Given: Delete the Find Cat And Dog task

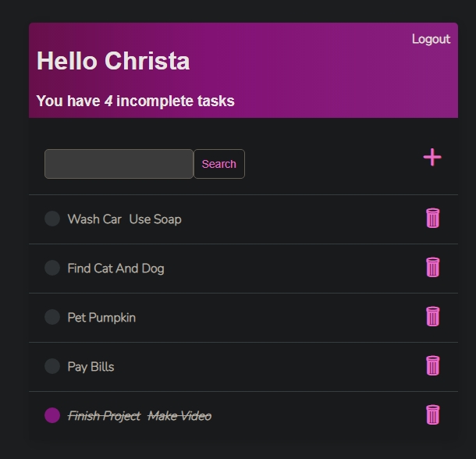Looking at the screenshot, I should point(432,267).
